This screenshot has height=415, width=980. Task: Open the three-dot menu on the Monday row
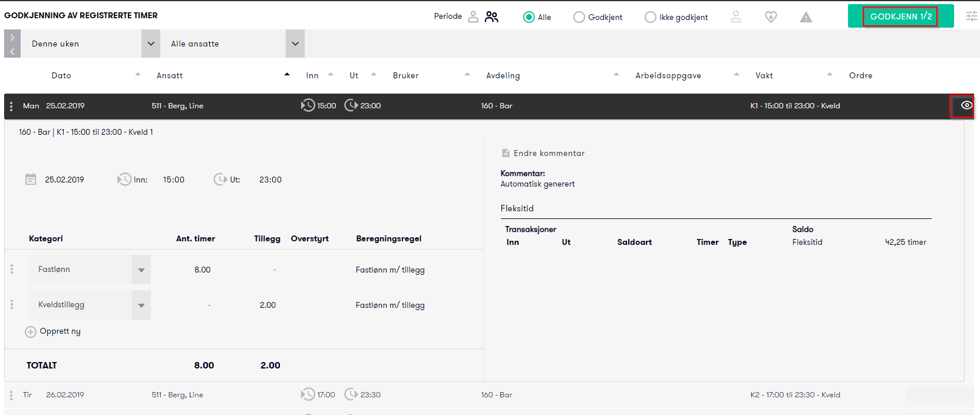point(11,107)
